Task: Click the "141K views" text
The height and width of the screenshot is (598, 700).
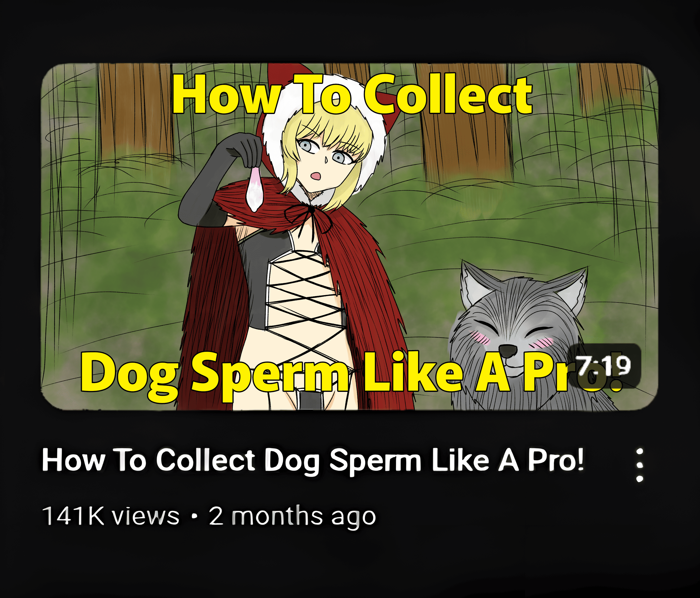Action: tap(111, 516)
